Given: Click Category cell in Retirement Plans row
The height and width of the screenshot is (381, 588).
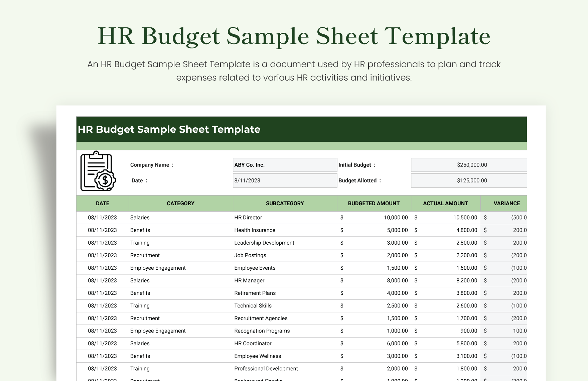Looking at the screenshot, I should (181, 293).
